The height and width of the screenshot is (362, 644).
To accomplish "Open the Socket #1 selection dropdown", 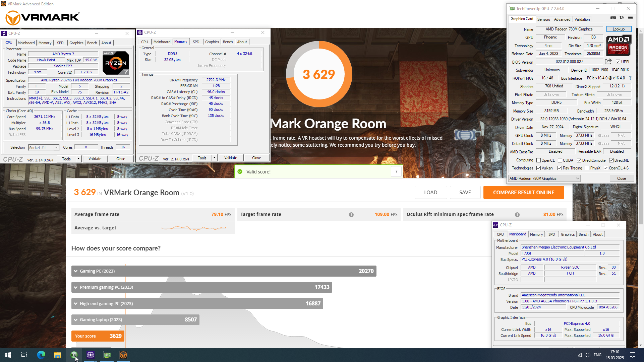I will coord(44,148).
